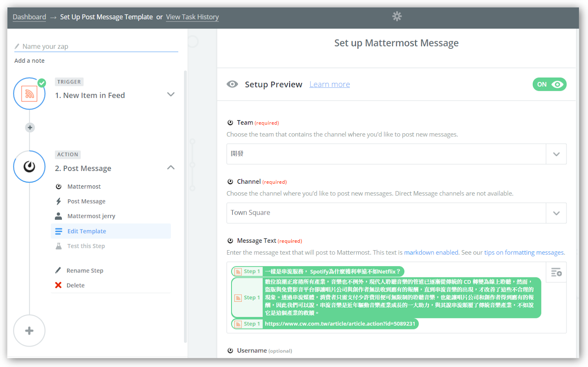The image size is (588, 367).
Task: Choose Delete step
Action: (76, 285)
